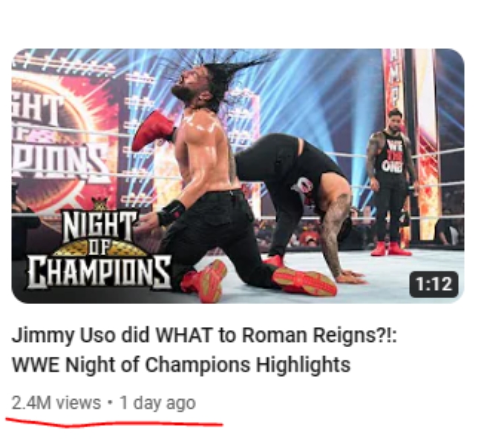Click the 1 day ago upload date
The width and height of the screenshot is (490, 448).
click(x=158, y=403)
